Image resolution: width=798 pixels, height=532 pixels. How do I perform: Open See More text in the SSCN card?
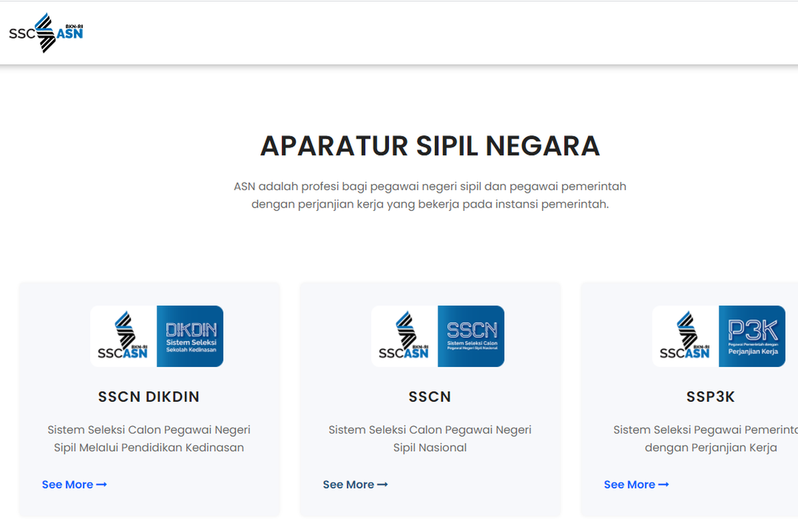coord(348,485)
